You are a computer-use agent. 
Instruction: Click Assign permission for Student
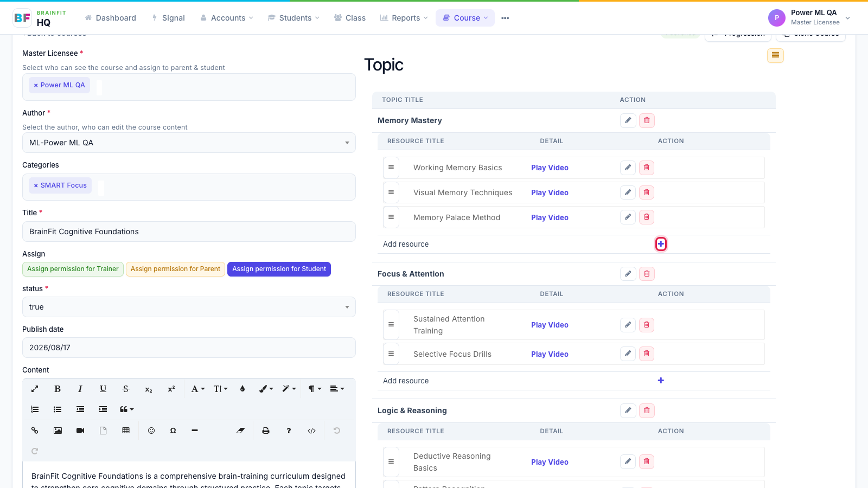[279, 269]
